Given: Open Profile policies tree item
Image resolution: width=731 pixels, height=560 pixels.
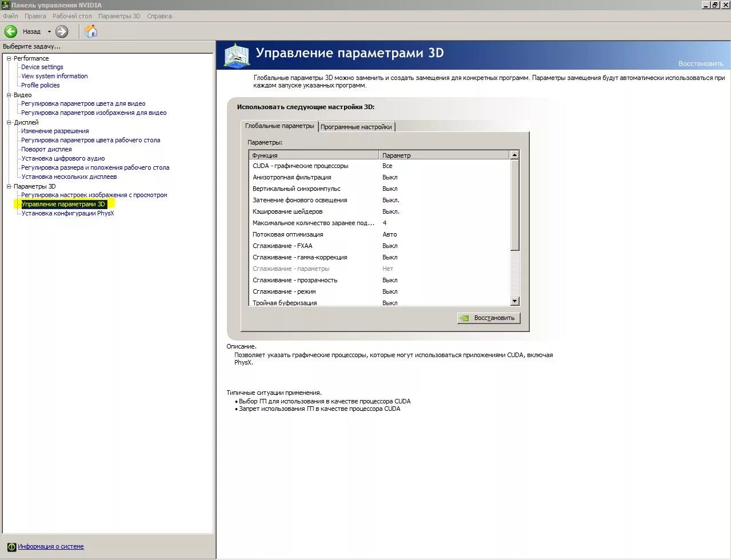Looking at the screenshot, I should click(x=41, y=85).
